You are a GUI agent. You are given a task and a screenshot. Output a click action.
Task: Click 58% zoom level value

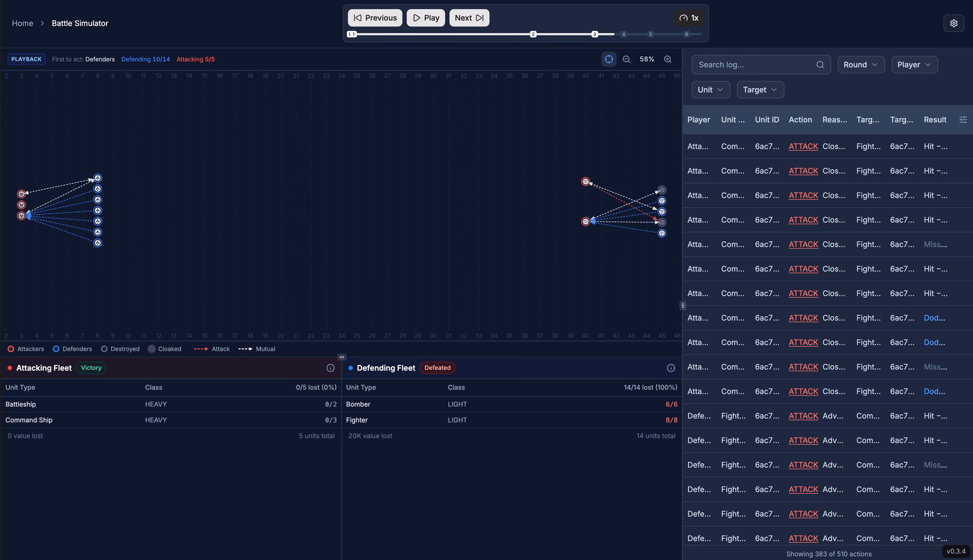[x=647, y=59]
